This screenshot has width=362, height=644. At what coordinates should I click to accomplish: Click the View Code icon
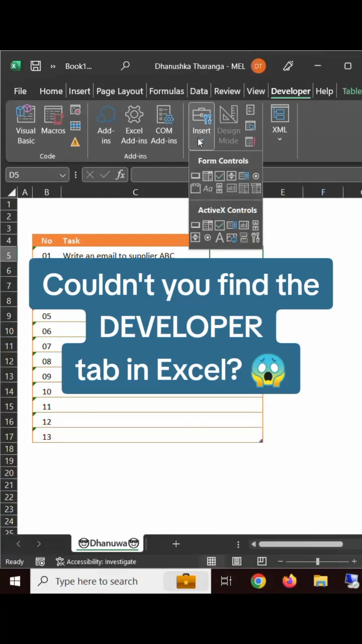pos(250,126)
